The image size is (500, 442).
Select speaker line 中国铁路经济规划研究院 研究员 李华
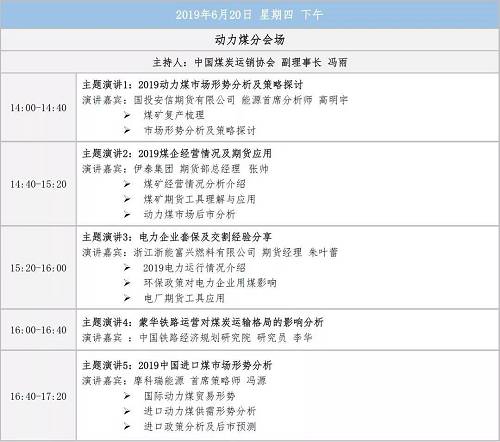197,338
